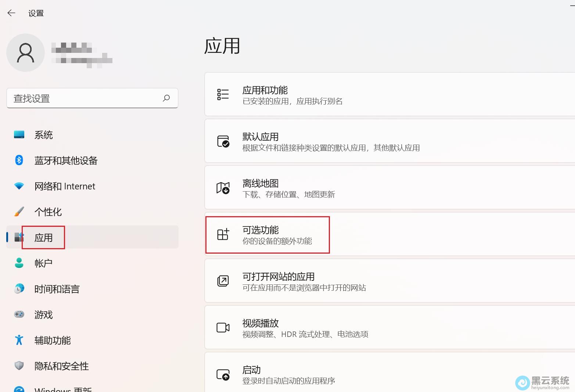Click the Bluetooth icon beside 蓝牙和其他设备
Image resolution: width=575 pixels, height=392 pixels.
pos(18,160)
